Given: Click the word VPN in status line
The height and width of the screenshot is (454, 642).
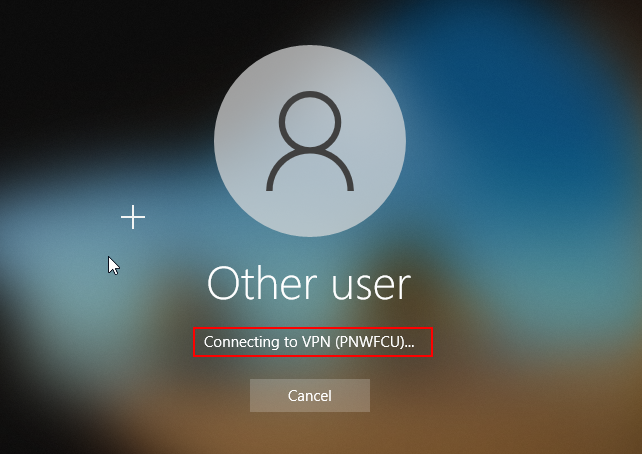Looking at the screenshot, I should (316, 342).
